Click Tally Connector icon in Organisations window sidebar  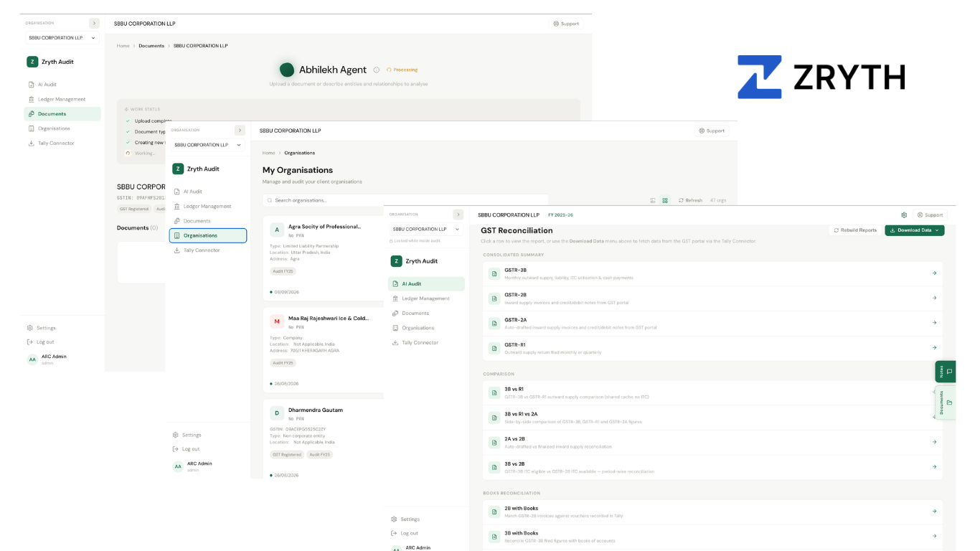pyautogui.click(x=176, y=250)
